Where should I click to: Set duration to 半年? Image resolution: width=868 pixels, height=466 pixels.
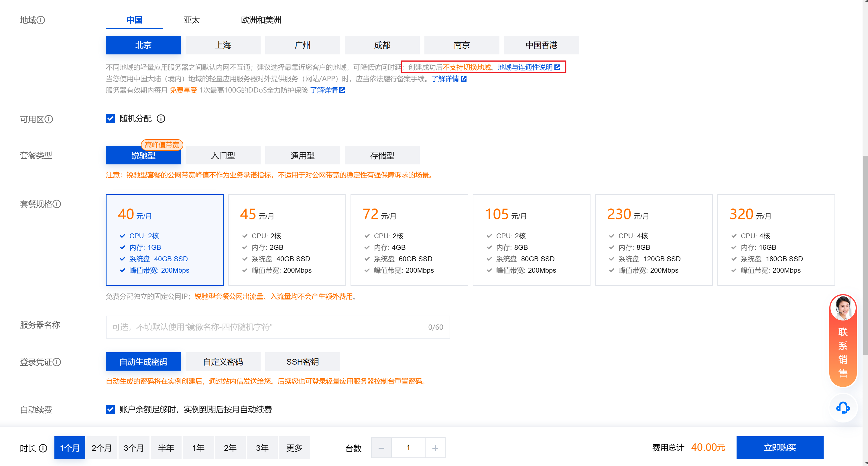[x=166, y=448]
